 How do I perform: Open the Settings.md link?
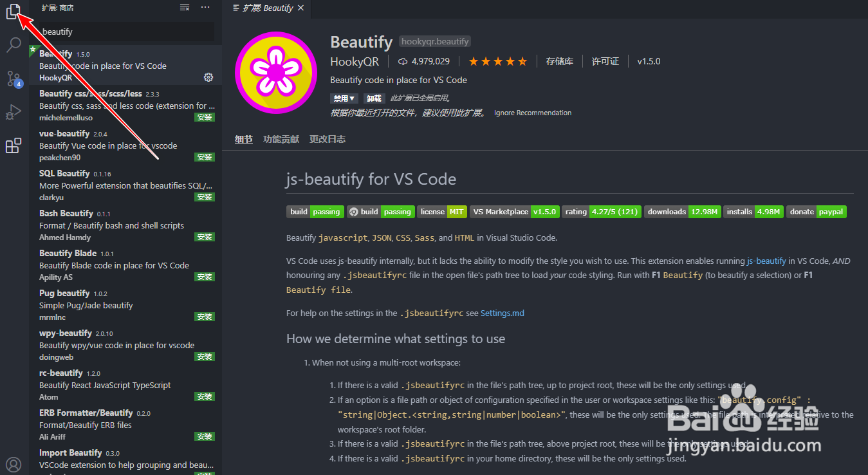(x=503, y=313)
